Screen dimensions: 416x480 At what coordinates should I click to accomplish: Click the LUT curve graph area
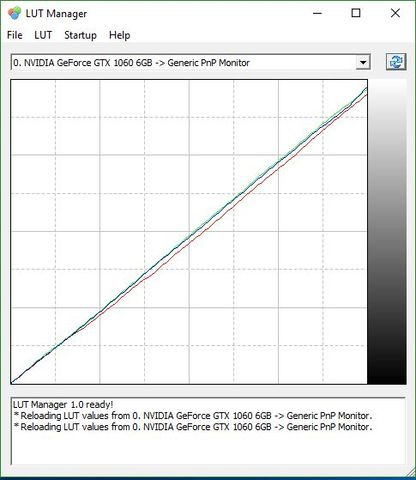(x=189, y=232)
